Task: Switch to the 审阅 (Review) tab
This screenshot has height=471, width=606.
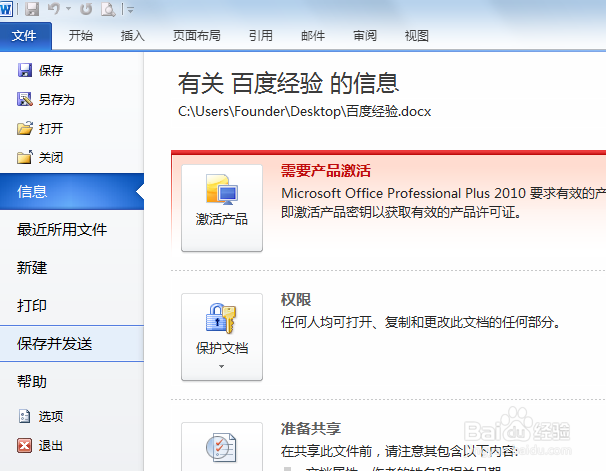Action: tap(365, 36)
